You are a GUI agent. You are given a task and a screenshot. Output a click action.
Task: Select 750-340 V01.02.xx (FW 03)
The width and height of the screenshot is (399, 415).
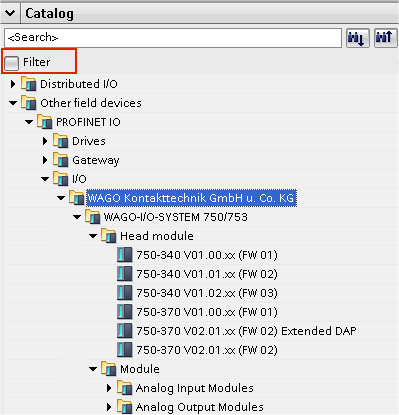(x=207, y=293)
